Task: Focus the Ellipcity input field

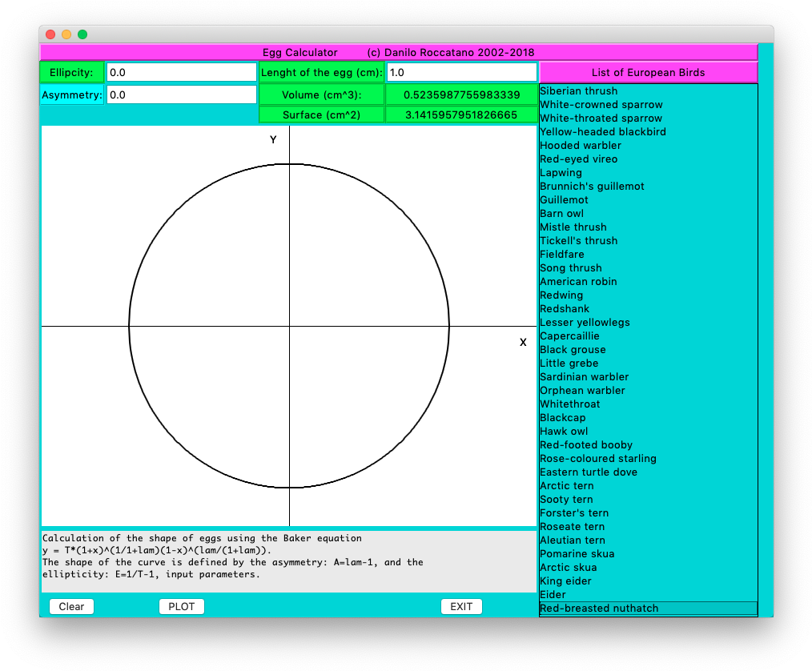Action: click(181, 72)
